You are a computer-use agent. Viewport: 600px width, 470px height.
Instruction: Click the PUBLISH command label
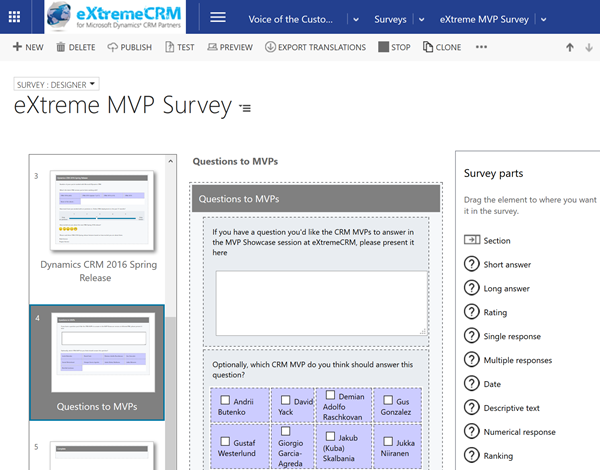[x=136, y=47]
